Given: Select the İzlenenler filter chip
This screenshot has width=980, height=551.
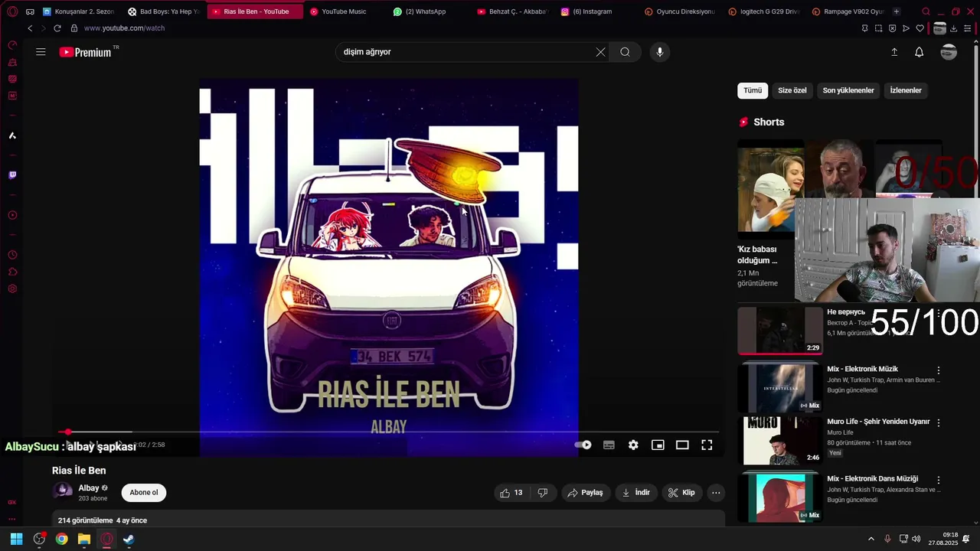Looking at the screenshot, I should point(906,90).
